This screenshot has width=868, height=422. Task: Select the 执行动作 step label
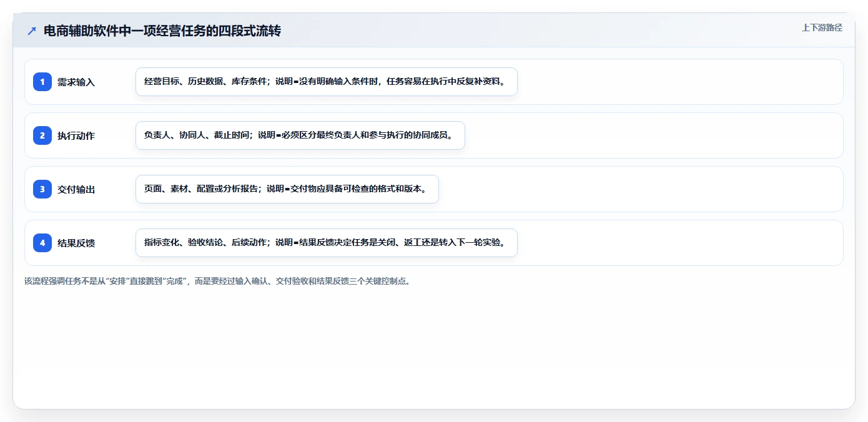(76, 135)
